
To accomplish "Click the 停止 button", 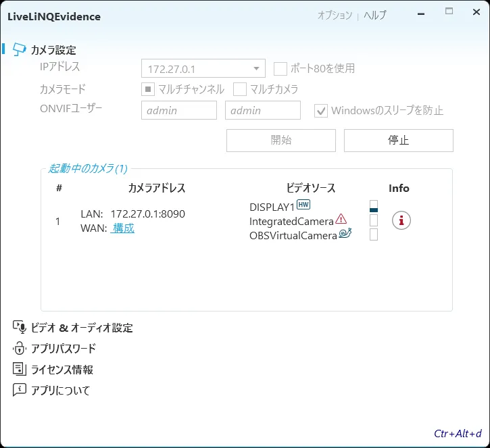I will [x=399, y=141].
